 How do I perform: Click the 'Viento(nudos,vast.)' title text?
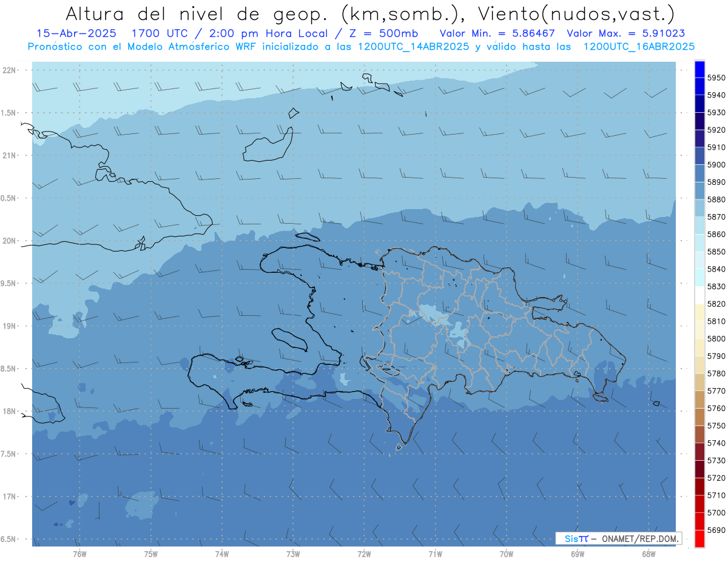click(x=576, y=13)
